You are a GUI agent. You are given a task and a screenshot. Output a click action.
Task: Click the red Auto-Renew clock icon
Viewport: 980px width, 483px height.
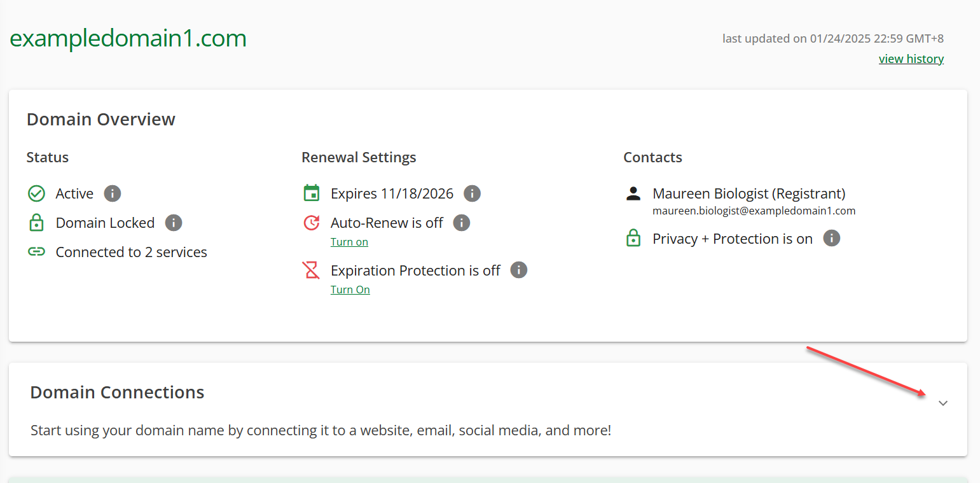pyautogui.click(x=311, y=223)
